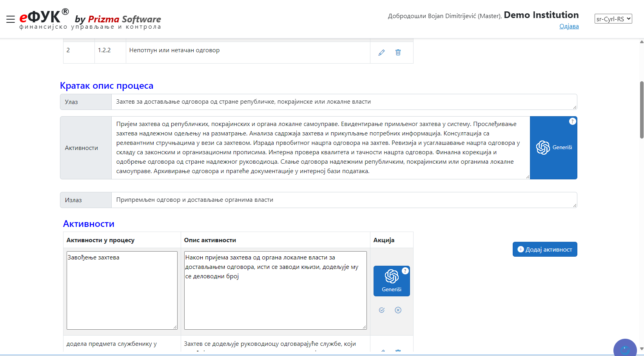The height and width of the screenshot is (356, 644).
Task: Cancel activity edit with X icon
Action: click(398, 310)
